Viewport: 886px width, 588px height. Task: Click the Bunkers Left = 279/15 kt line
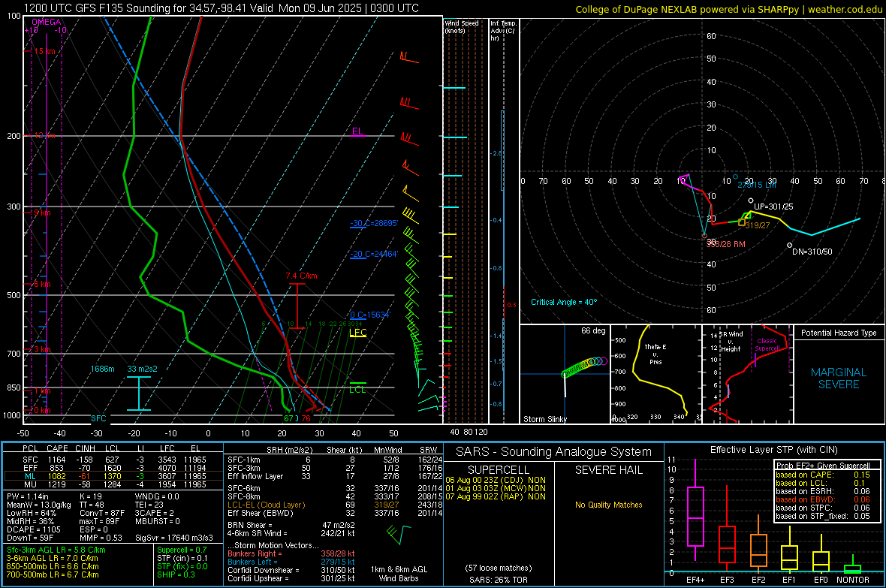291,562
